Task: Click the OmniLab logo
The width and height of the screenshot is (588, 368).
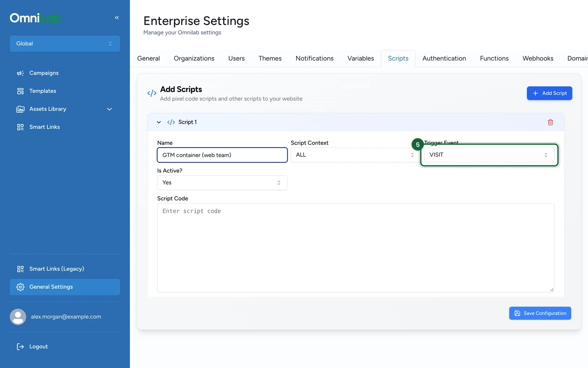Action: coord(35,18)
